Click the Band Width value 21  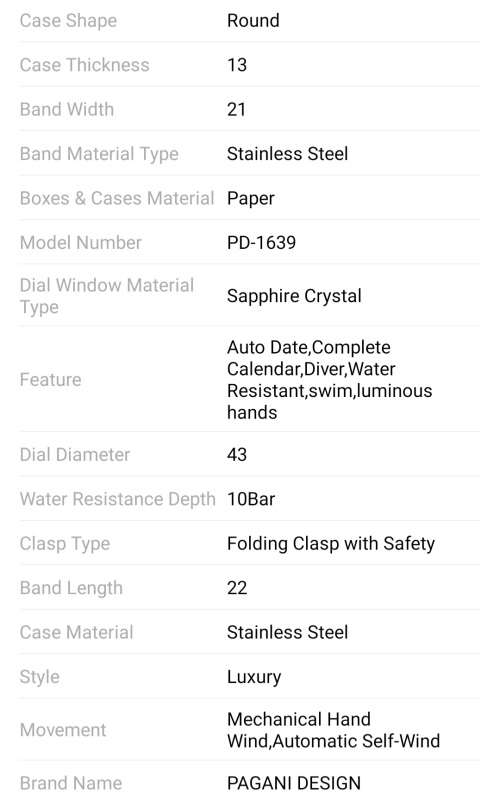tap(236, 110)
